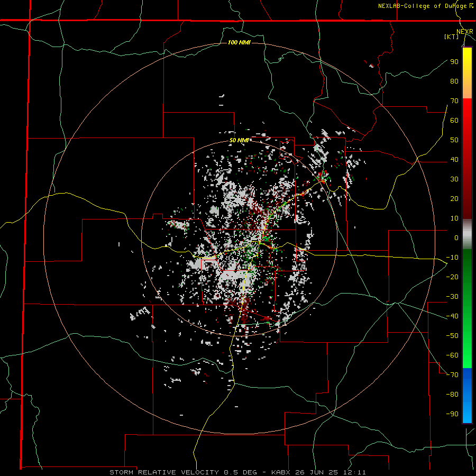Image resolution: width=476 pixels, height=476 pixels.
Task: Click the 50 value on the color scale
Action: click(454, 140)
